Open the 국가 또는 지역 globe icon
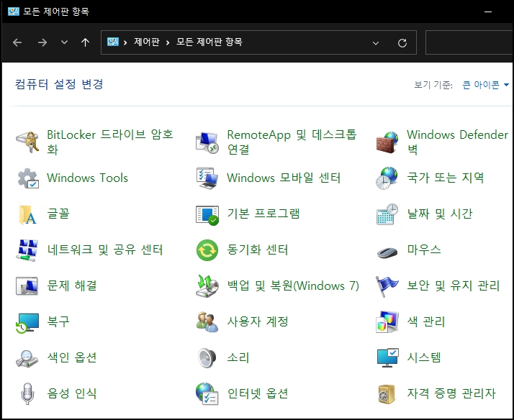This screenshot has width=514, height=420. pyautogui.click(x=387, y=178)
